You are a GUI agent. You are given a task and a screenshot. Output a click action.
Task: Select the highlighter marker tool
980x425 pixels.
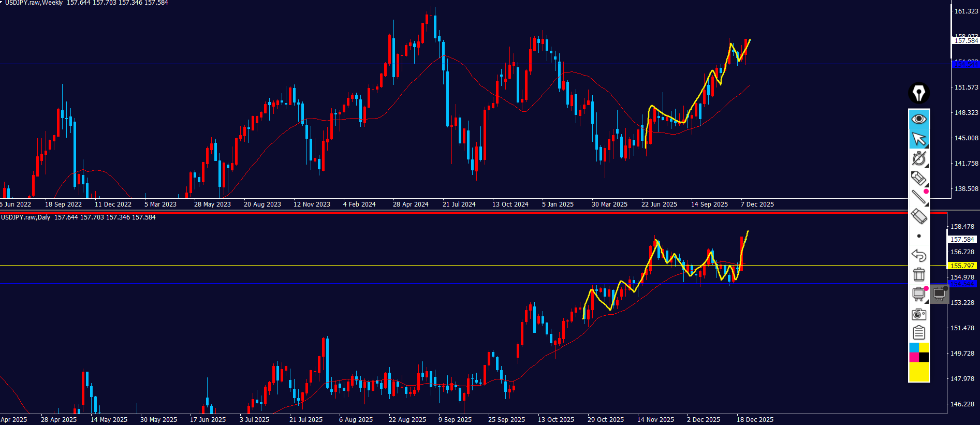(x=919, y=178)
